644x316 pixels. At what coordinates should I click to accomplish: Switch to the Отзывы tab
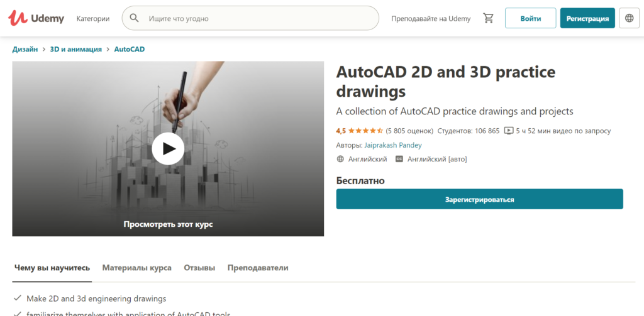(x=199, y=268)
